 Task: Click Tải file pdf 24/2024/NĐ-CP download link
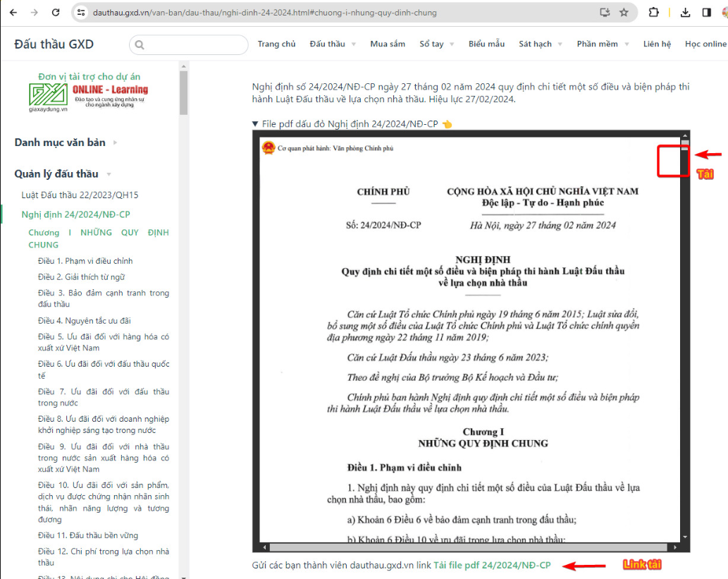click(492, 565)
